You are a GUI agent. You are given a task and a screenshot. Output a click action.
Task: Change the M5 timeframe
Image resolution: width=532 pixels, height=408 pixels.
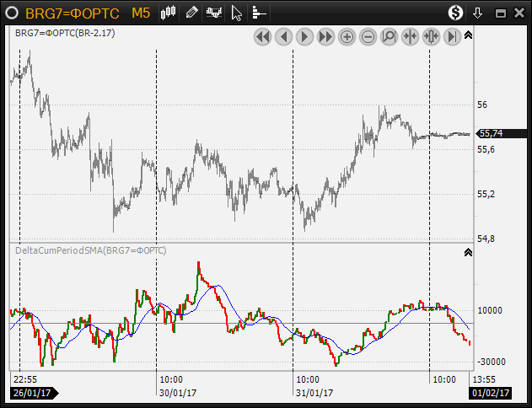pos(141,13)
